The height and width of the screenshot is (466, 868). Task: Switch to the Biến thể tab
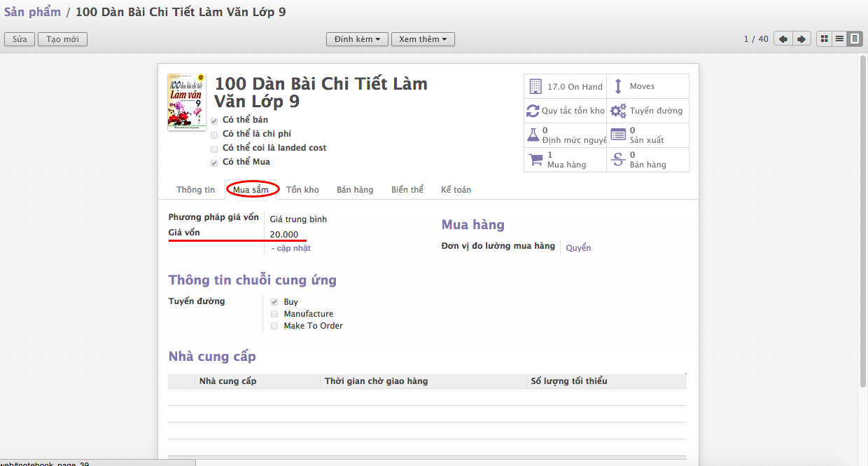[407, 190]
